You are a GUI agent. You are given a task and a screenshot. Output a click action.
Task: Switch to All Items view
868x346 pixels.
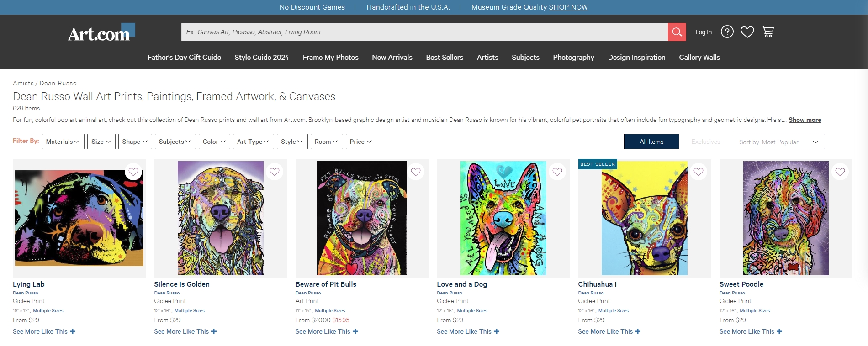click(x=651, y=142)
